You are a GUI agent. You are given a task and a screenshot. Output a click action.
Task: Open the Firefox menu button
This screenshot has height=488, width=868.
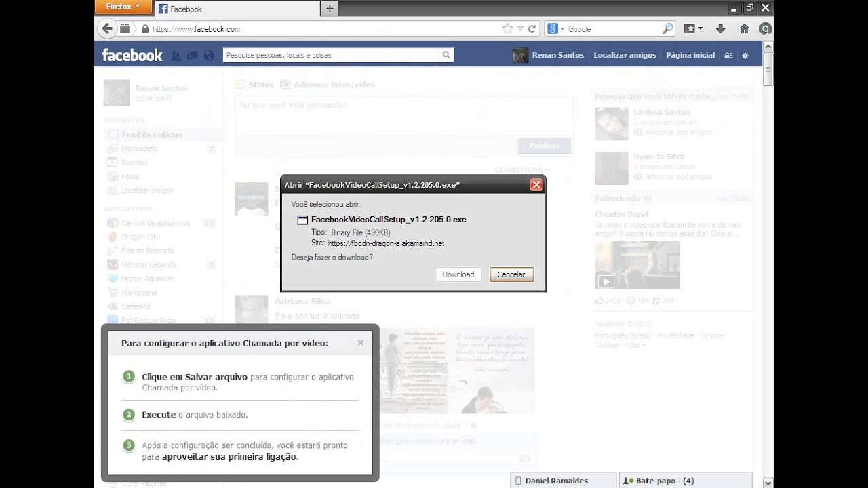pyautogui.click(x=123, y=7)
